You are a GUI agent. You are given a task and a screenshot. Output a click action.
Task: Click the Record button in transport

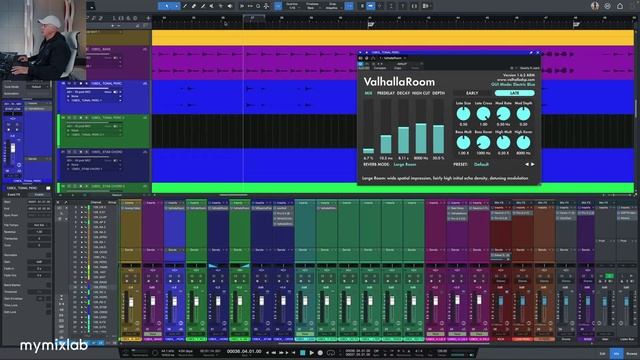point(320,352)
